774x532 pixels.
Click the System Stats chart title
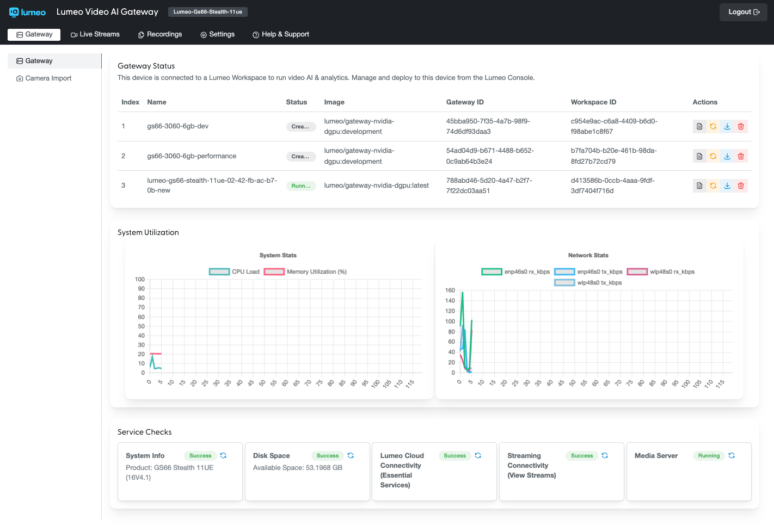278,256
